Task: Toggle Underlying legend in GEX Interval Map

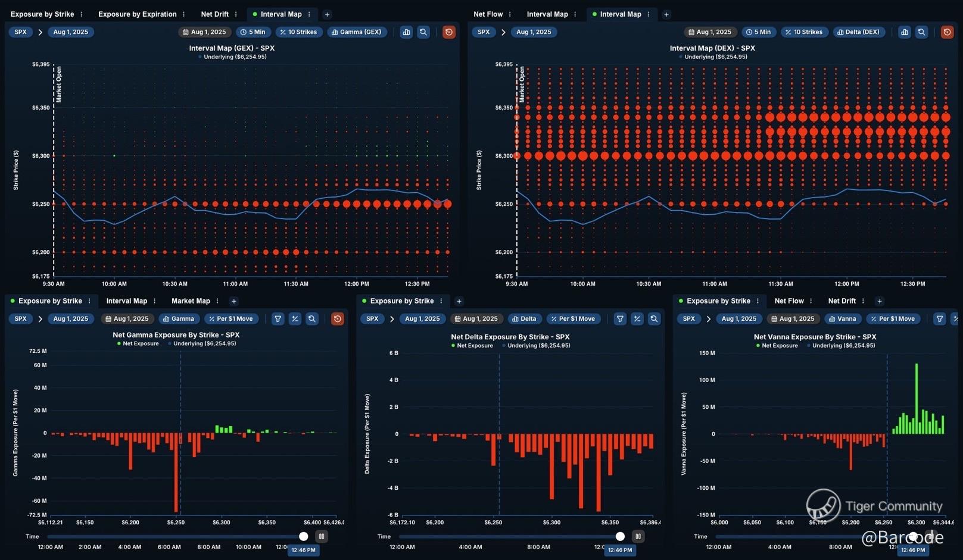Action: 235,57
